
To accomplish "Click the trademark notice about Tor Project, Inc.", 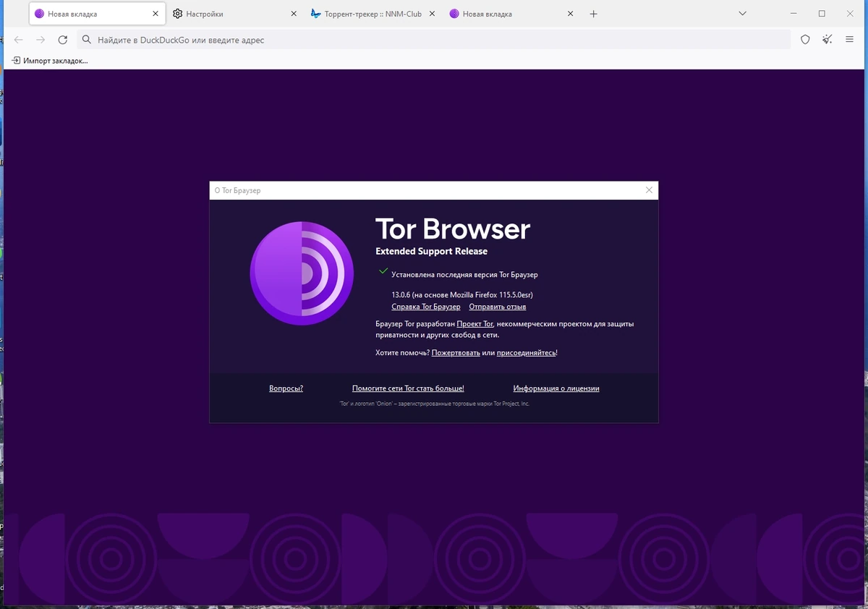I will [x=434, y=404].
